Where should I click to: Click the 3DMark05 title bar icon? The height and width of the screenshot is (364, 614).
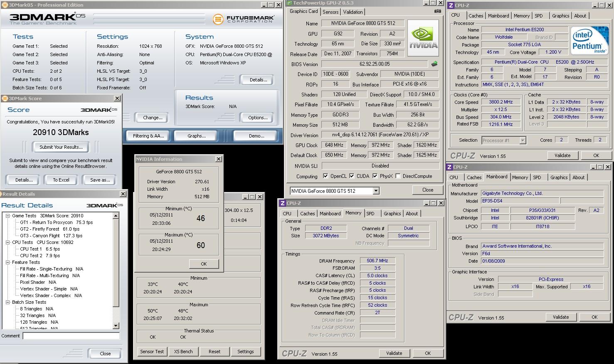coord(5,5)
